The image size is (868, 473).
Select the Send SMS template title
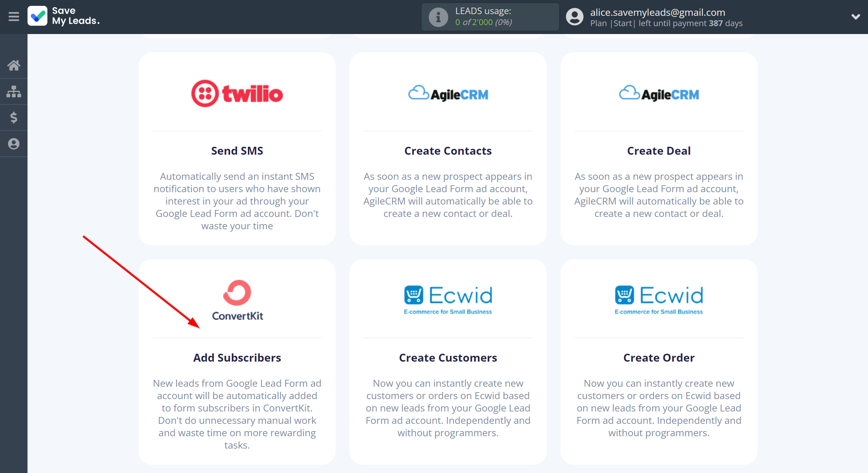pos(237,151)
